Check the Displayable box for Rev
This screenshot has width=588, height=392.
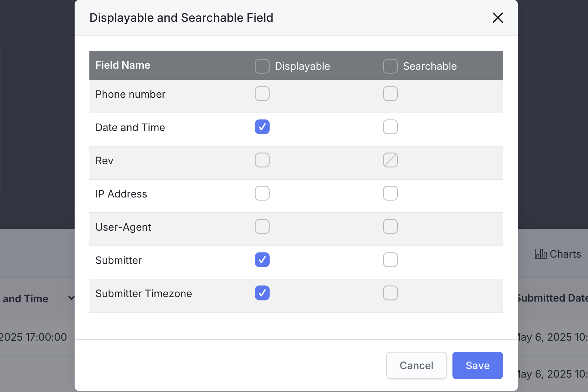(x=262, y=160)
